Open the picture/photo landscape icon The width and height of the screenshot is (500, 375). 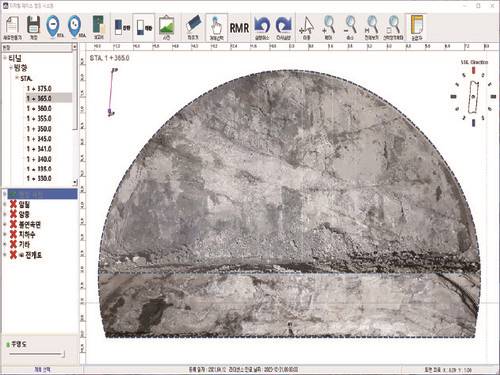[166, 25]
